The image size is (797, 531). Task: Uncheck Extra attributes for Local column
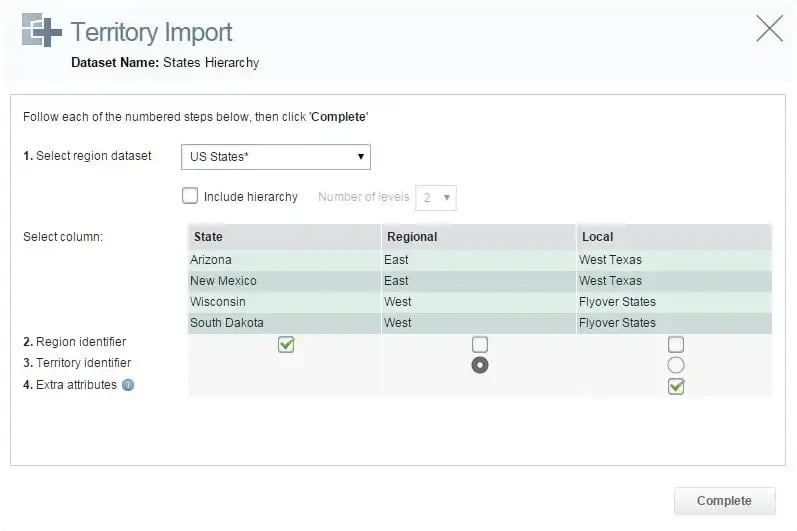coord(676,386)
